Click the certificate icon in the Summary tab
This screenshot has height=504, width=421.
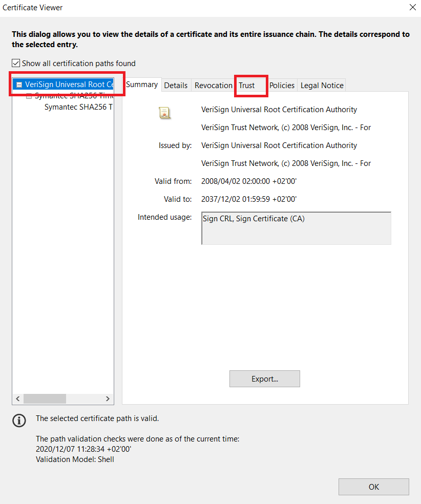pyautogui.click(x=164, y=113)
